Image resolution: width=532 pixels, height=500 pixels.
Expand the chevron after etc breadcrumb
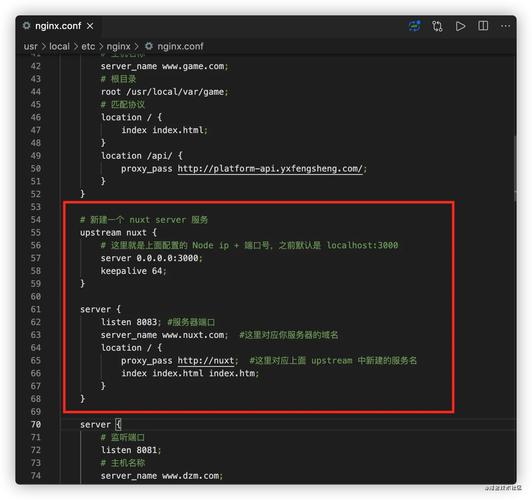pos(101,46)
